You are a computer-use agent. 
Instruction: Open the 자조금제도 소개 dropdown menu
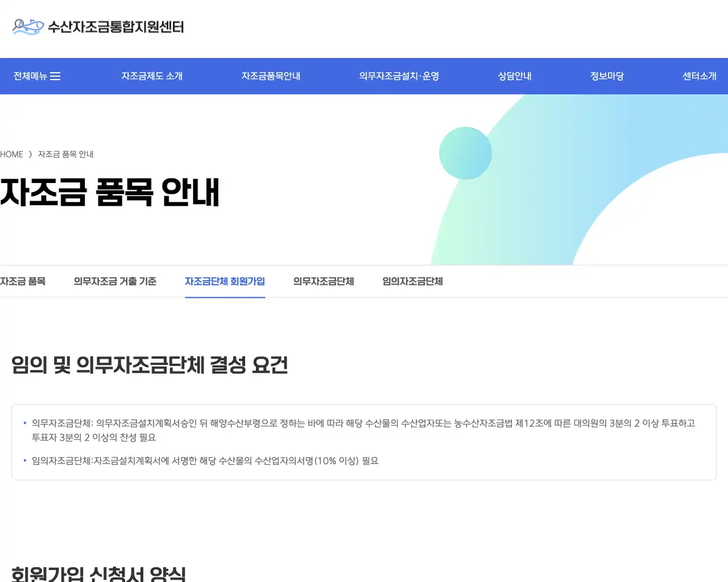click(x=152, y=76)
